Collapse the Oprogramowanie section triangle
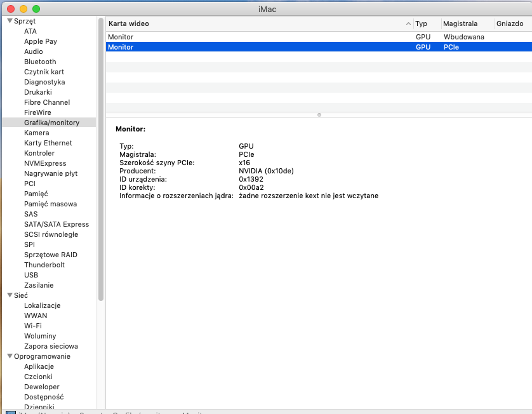This screenshot has width=532, height=414. [10, 356]
